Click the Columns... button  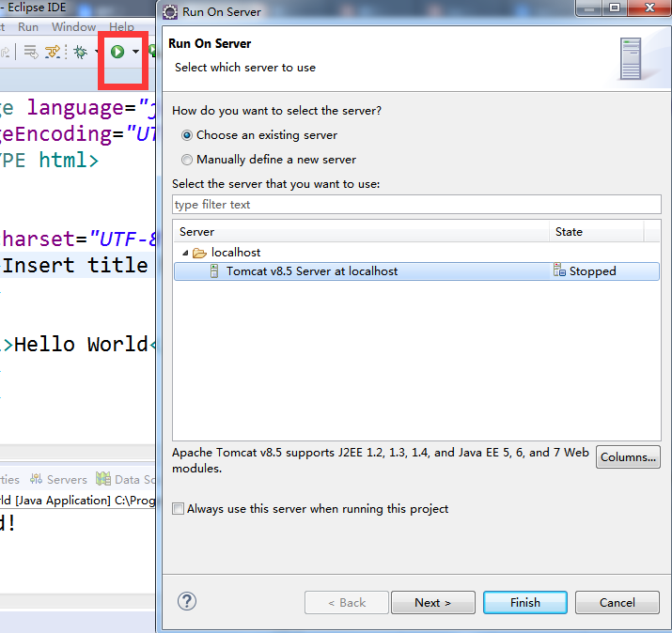coord(628,457)
